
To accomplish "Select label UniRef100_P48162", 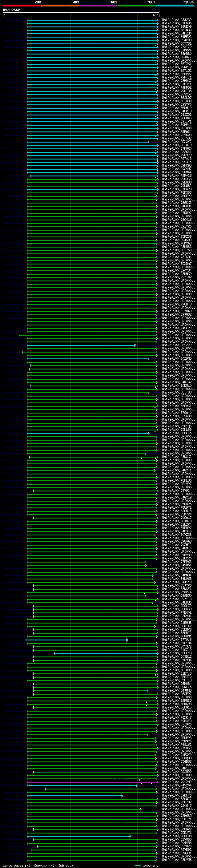I will 177,745.
